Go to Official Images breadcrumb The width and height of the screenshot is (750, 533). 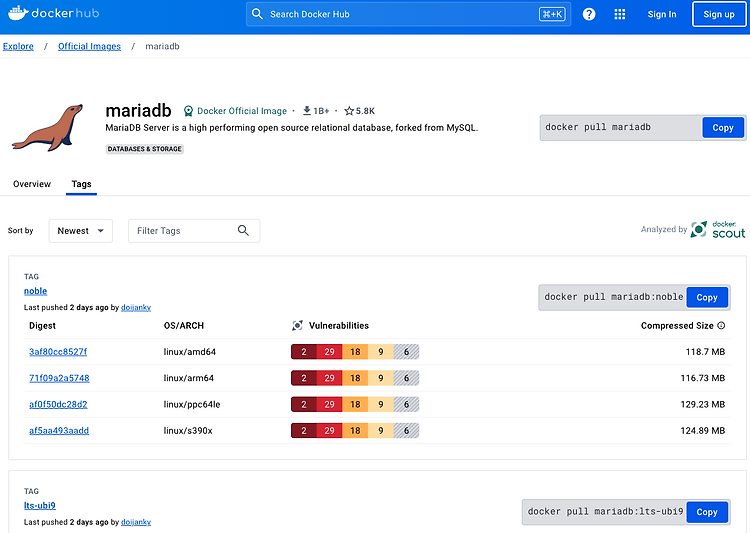coord(89,46)
